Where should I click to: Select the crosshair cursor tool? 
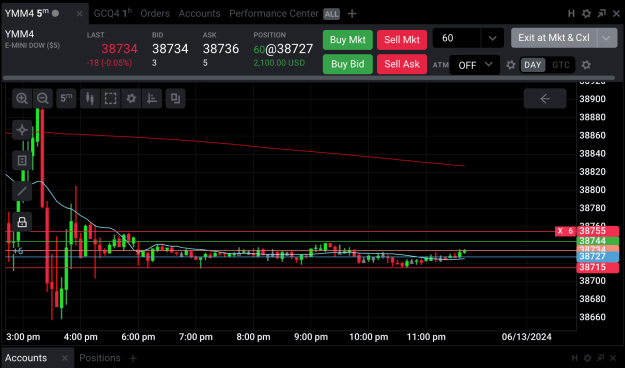click(x=22, y=130)
